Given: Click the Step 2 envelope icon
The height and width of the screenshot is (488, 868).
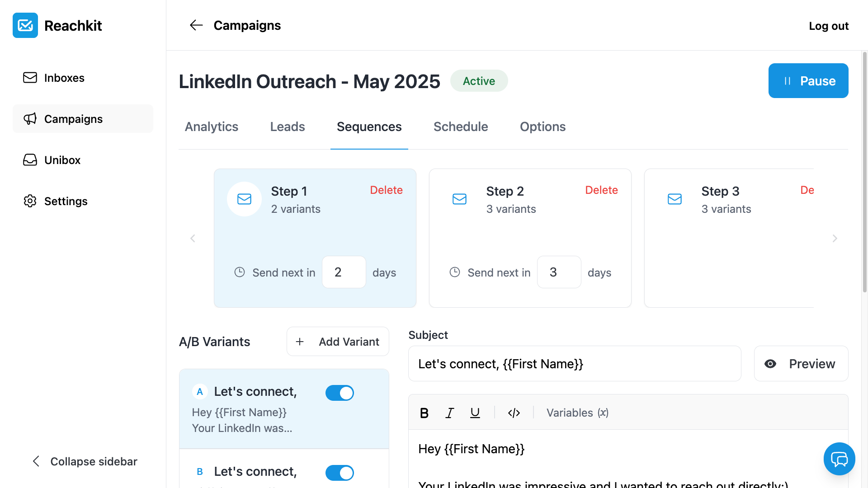Looking at the screenshot, I should coord(459,199).
